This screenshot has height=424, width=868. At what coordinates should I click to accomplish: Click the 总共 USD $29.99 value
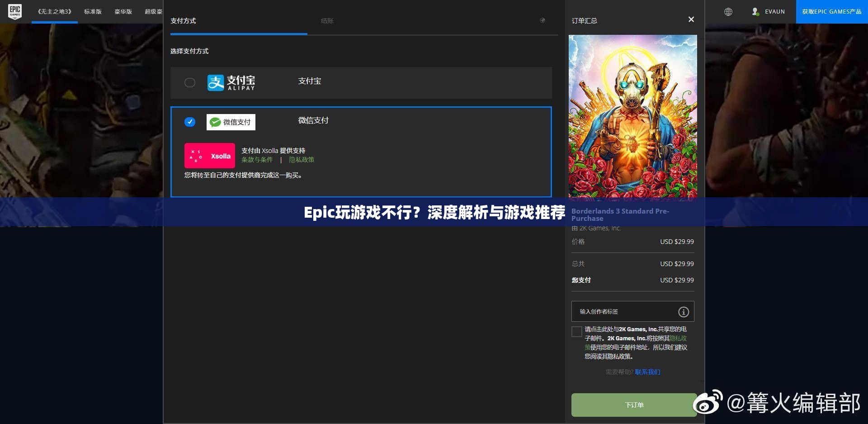677,264
